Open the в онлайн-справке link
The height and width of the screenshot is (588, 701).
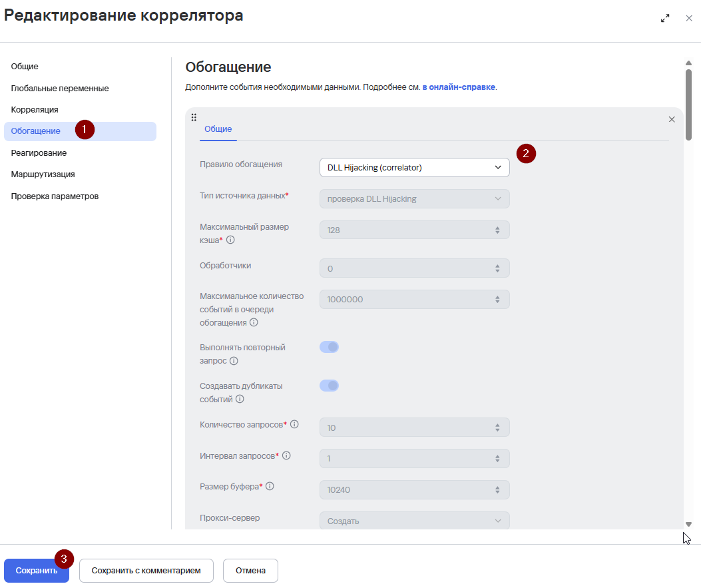coord(459,87)
